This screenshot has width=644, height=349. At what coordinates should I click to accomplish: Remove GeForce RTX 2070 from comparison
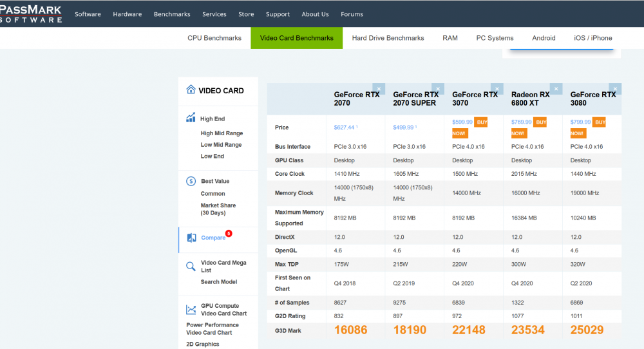click(379, 89)
